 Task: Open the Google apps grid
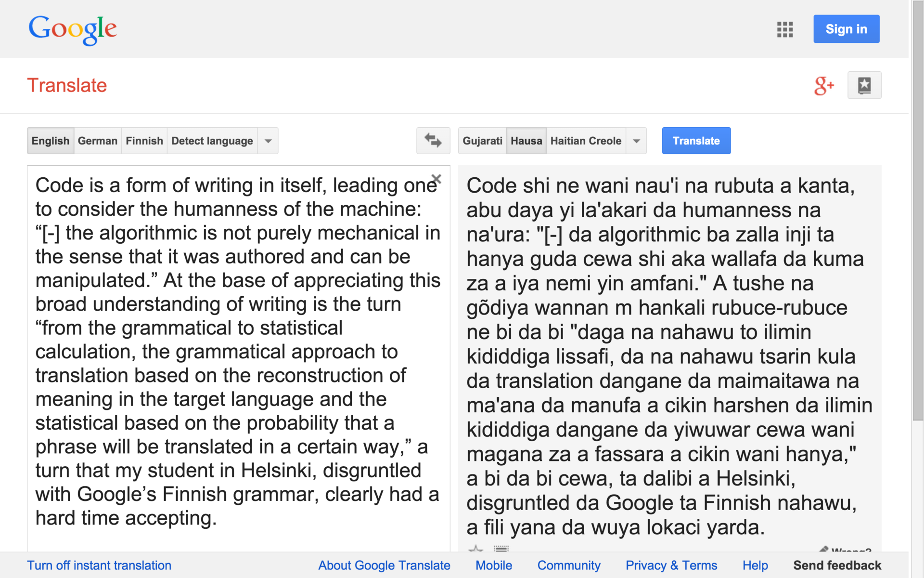click(784, 29)
